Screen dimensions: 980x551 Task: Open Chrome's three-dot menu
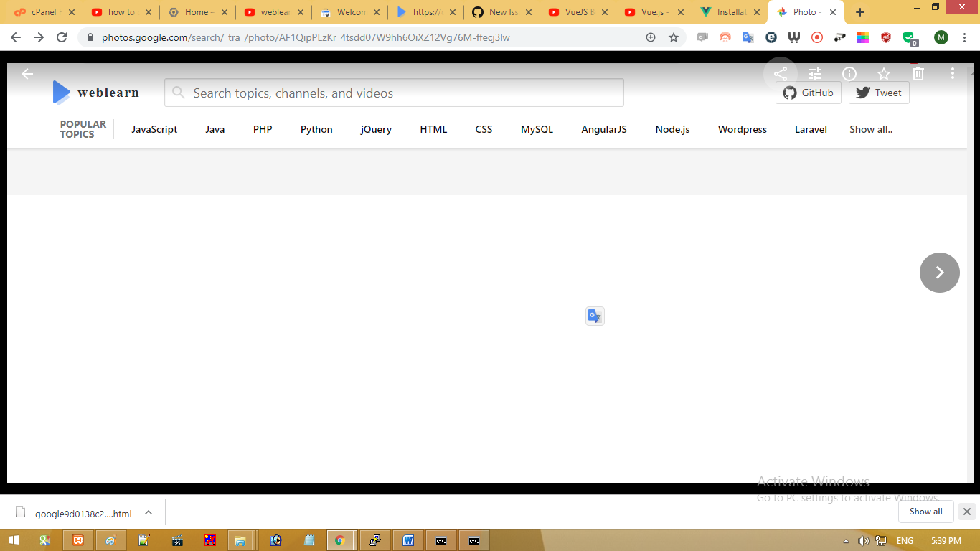pyautogui.click(x=964, y=37)
